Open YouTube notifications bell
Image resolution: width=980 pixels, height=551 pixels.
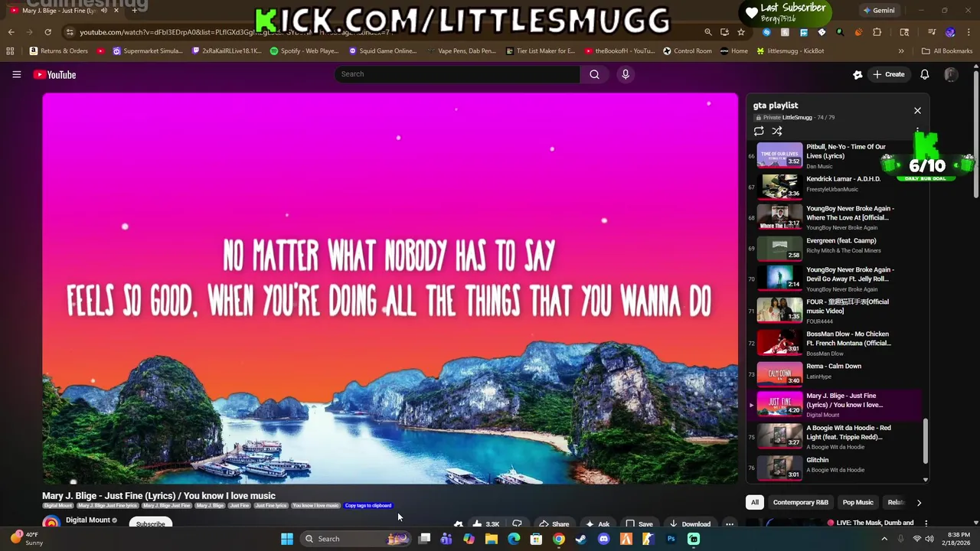click(x=924, y=74)
